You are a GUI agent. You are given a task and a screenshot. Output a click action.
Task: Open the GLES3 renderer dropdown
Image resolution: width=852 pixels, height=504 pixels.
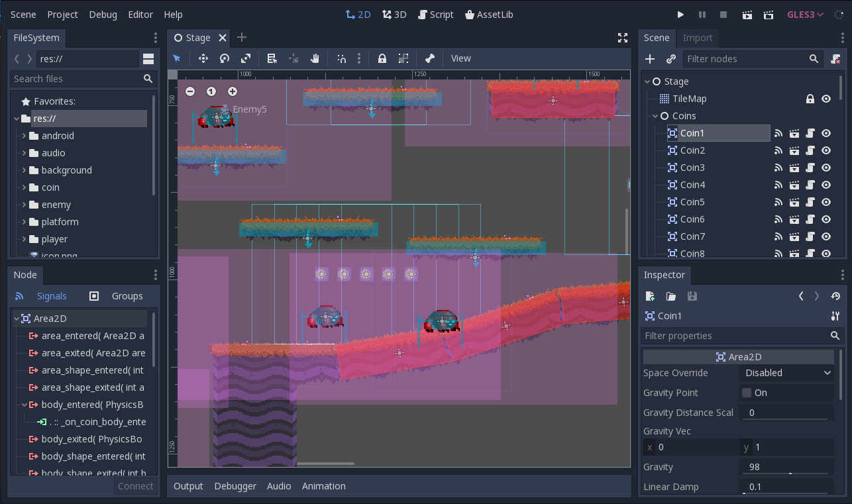point(803,14)
